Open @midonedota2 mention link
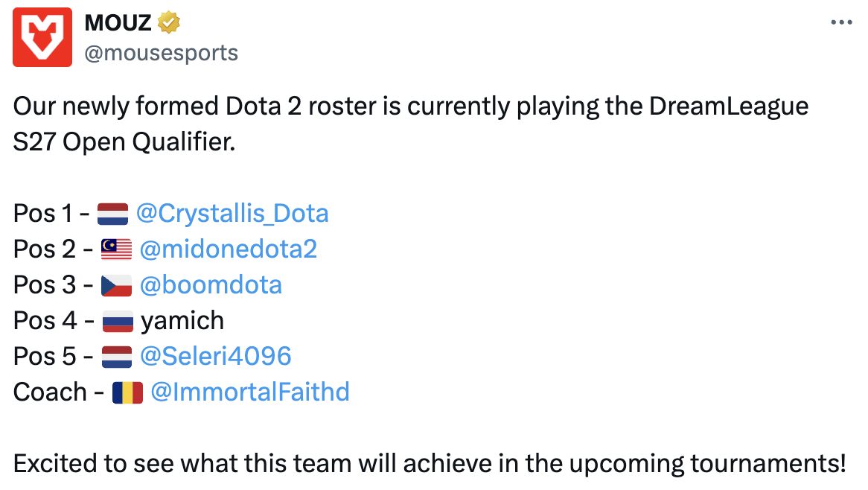This screenshot has height=490, width=868. point(228,249)
